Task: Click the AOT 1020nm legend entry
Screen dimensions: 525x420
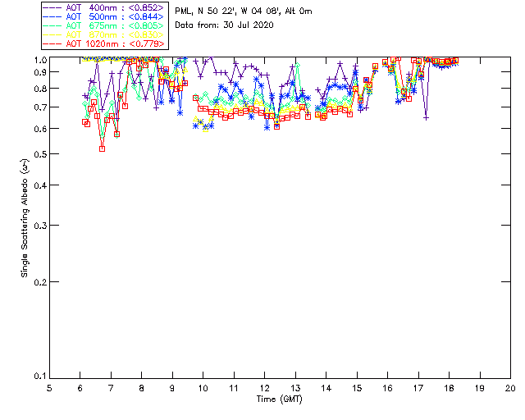Action: click(104, 43)
